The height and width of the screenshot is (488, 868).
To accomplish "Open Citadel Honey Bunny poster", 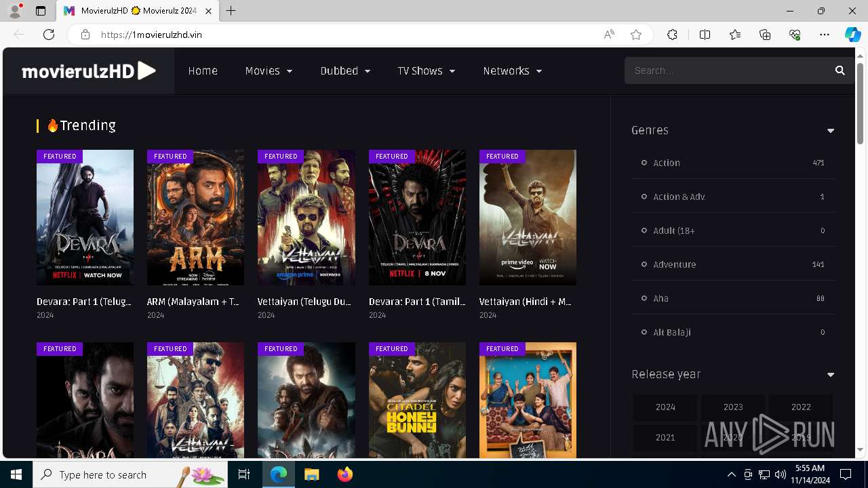I will tap(417, 400).
